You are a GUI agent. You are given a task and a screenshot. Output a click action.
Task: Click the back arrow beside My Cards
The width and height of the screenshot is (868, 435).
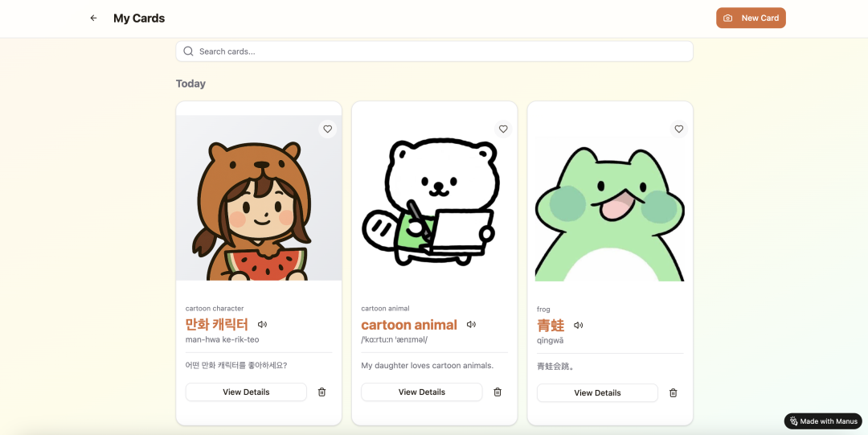tap(93, 18)
